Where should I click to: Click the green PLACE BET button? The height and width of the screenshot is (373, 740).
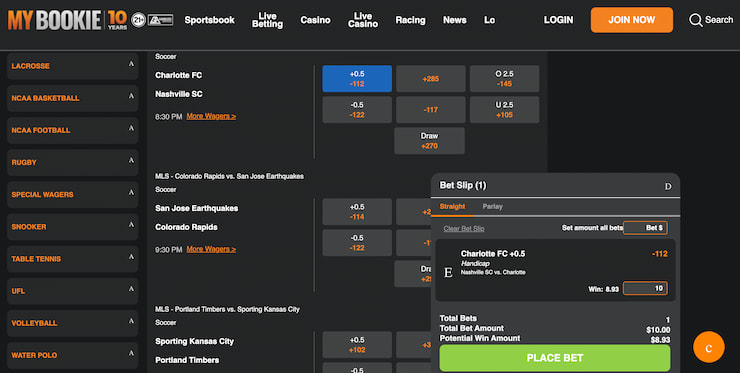(x=555, y=358)
